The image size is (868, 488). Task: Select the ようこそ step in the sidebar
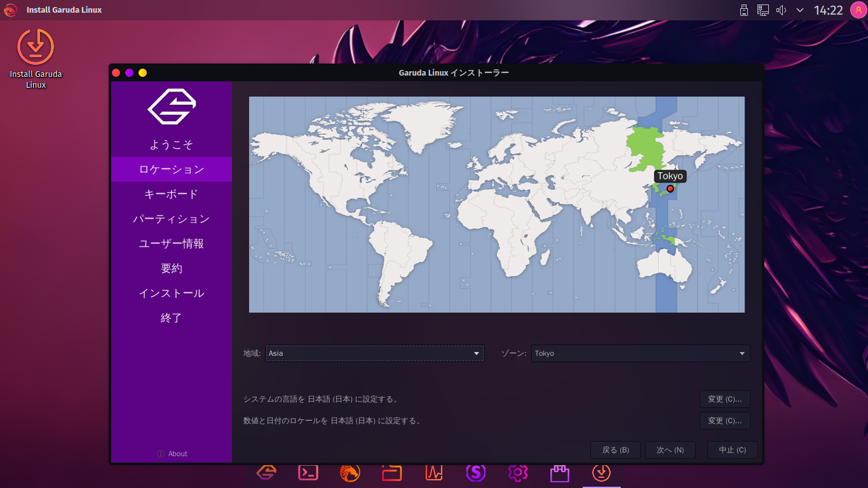click(172, 145)
